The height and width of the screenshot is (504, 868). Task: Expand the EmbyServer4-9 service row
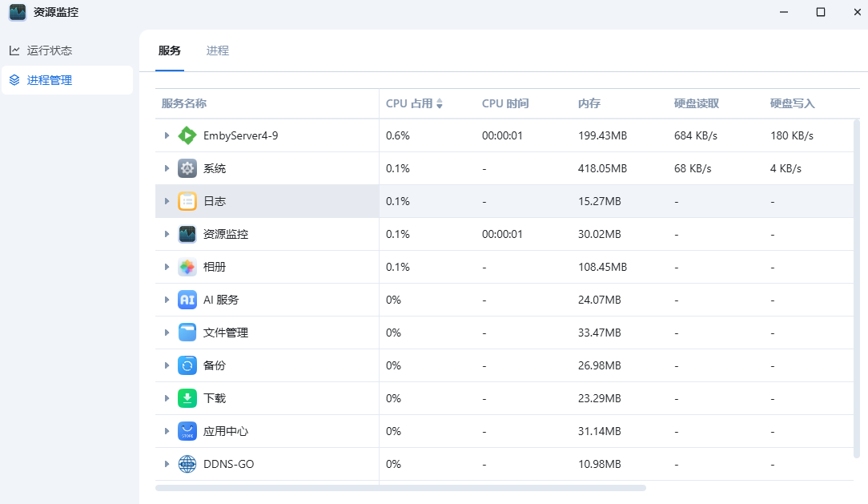click(167, 135)
